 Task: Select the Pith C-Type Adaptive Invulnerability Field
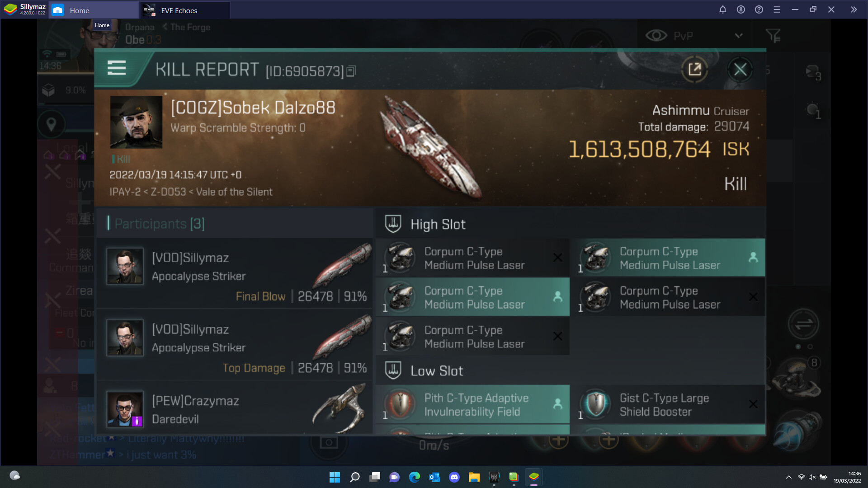(472, 404)
